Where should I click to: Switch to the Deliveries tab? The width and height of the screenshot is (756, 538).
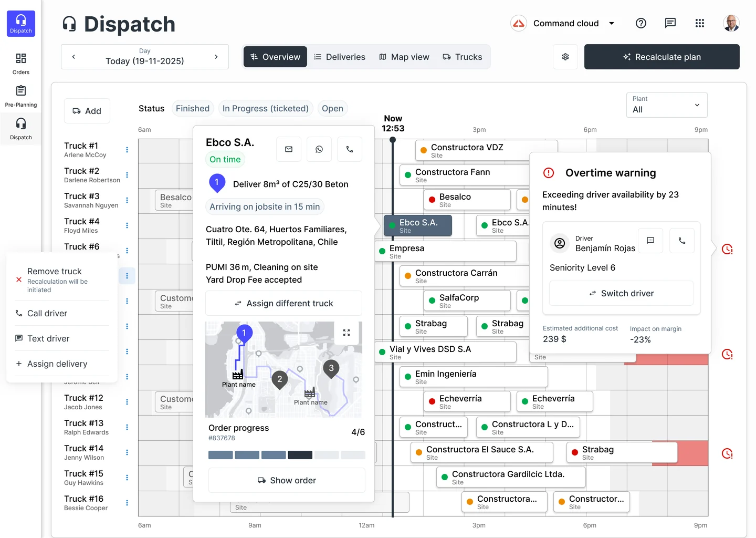pyautogui.click(x=340, y=57)
